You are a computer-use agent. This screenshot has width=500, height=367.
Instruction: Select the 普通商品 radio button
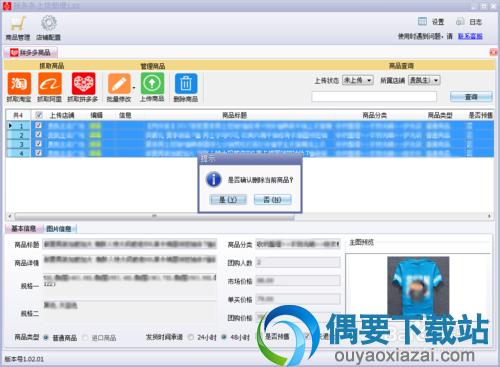(x=46, y=338)
